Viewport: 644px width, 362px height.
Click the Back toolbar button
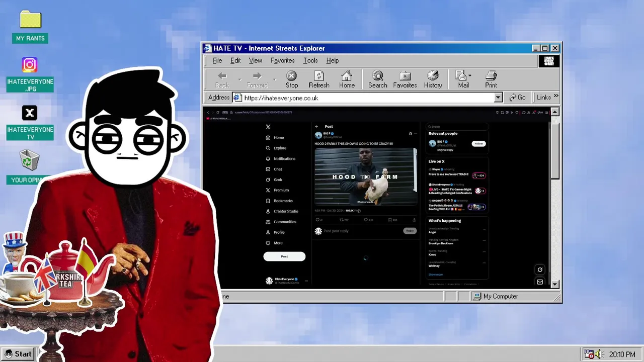[x=222, y=79]
